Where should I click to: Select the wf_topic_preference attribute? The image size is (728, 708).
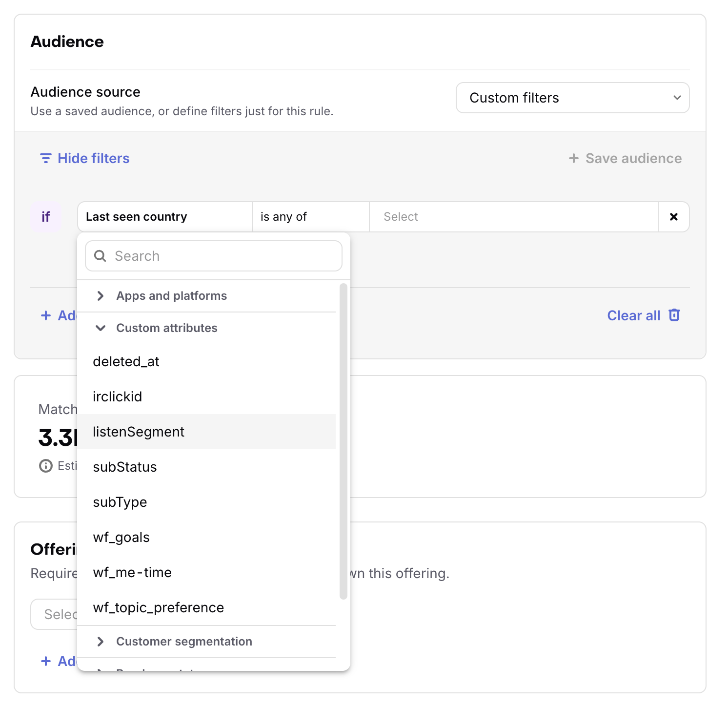pos(206,607)
